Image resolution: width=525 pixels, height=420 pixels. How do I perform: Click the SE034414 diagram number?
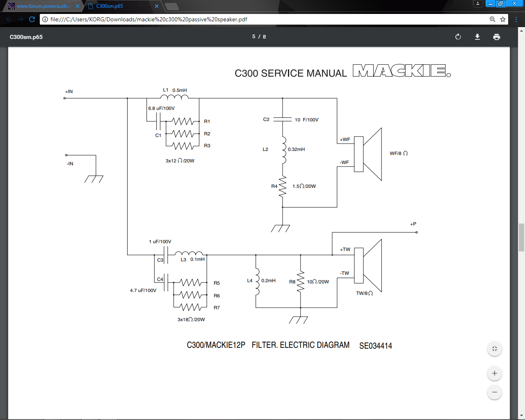(376, 346)
